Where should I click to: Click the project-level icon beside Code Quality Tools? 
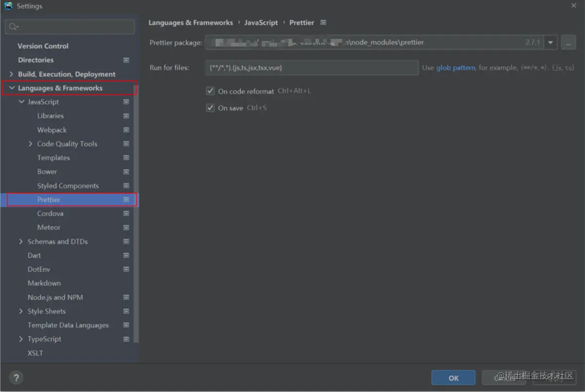[x=126, y=144]
